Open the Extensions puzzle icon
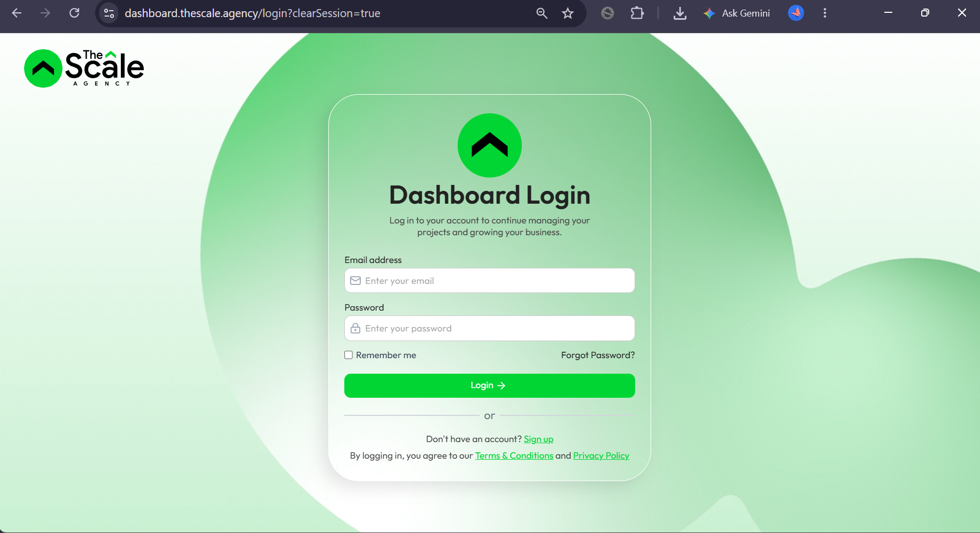980x533 pixels. [637, 13]
